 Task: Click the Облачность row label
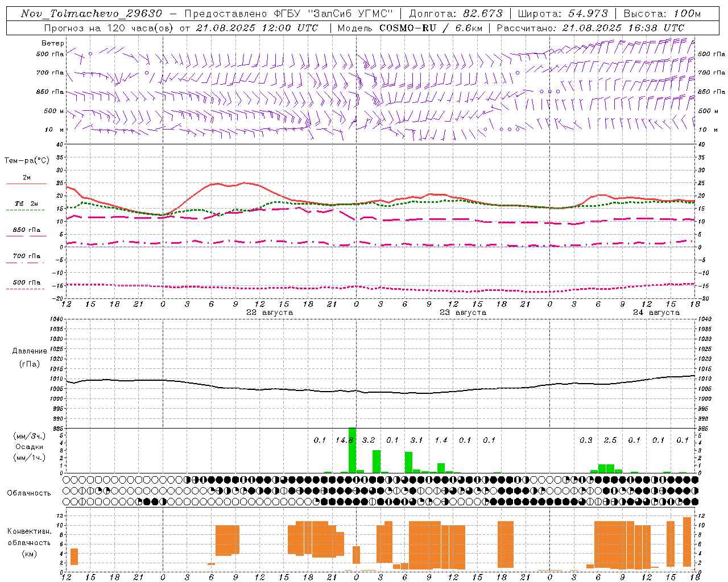[x=29, y=493]
